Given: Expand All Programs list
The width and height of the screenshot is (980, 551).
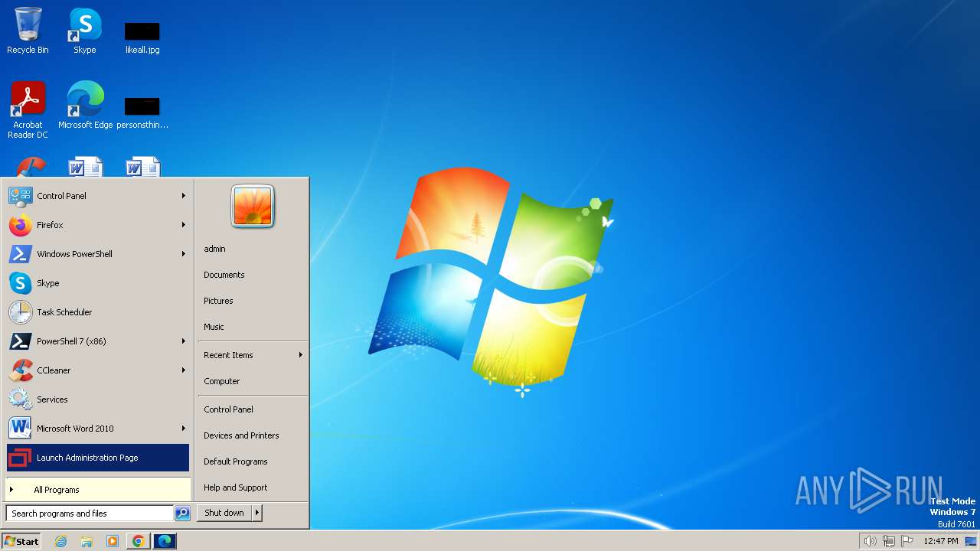Looking at the screenshot, I should pos(98,490).
